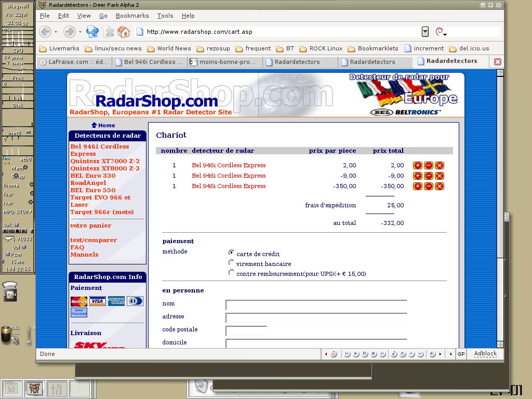
Task: Open the Bookmarks menu
Action: point(132,16)
